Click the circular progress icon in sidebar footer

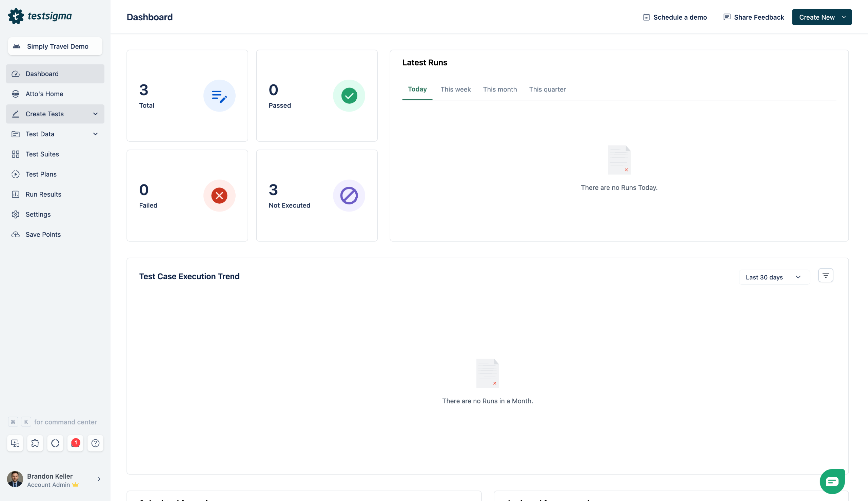click(55, 443)
